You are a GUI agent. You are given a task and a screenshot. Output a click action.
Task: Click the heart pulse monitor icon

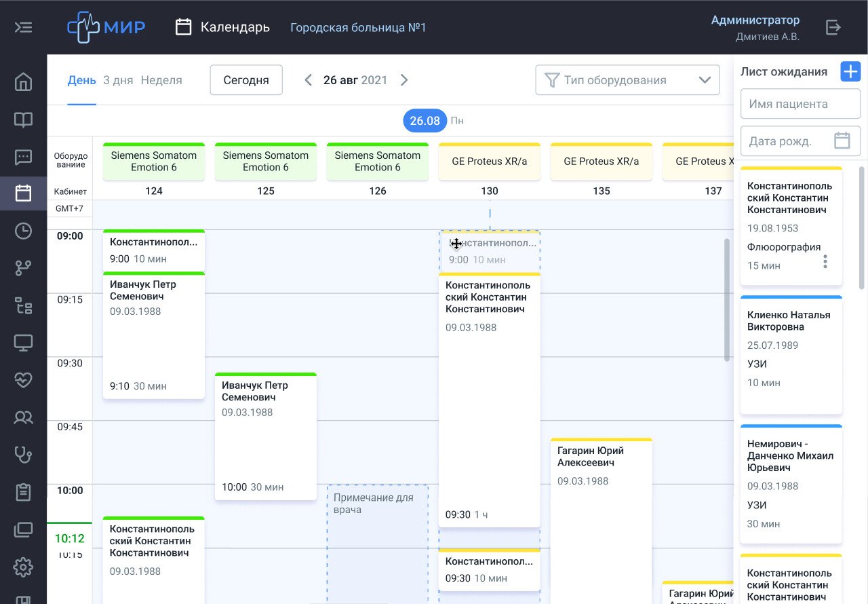23,380
